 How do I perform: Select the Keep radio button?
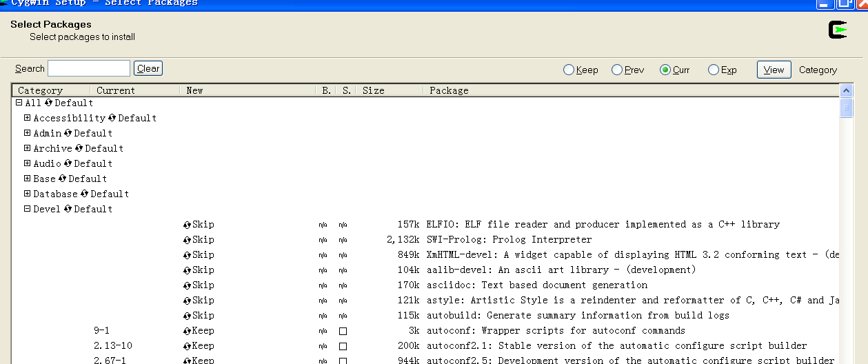coord(569,70)
